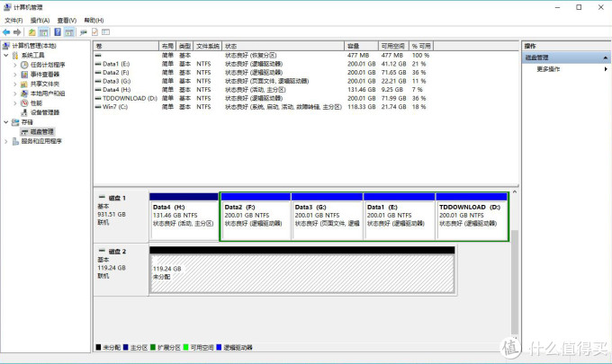Toggle the action pane toolbar icon
The height and width of the screenshot is (364, 612).
tap(69, 32)
